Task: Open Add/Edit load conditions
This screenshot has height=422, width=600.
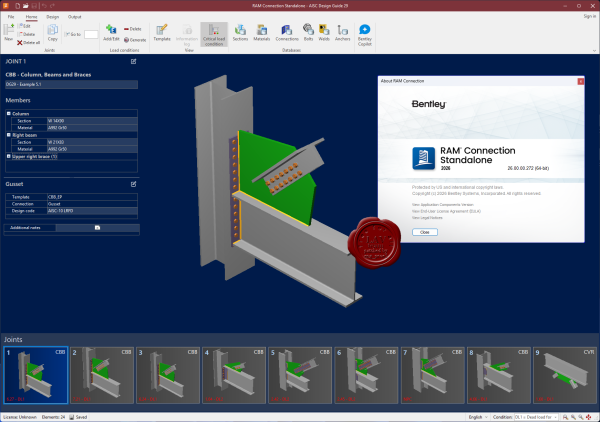Action: pos(111,33)
